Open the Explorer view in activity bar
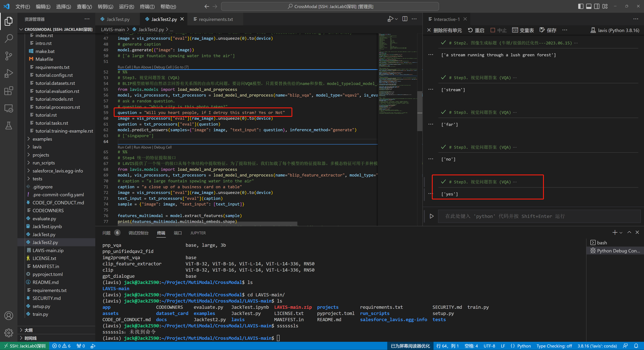Viewport: 644px width, 350px height. [9, 21]
